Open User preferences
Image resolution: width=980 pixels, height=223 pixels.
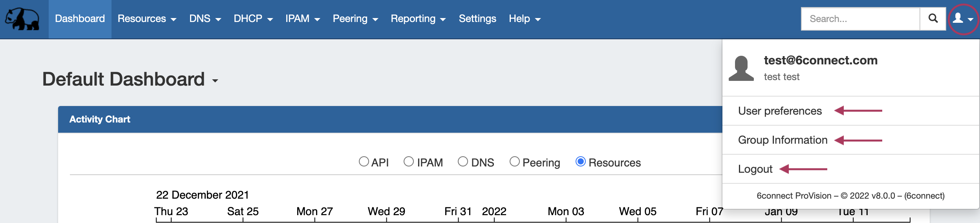pos(780,111)
